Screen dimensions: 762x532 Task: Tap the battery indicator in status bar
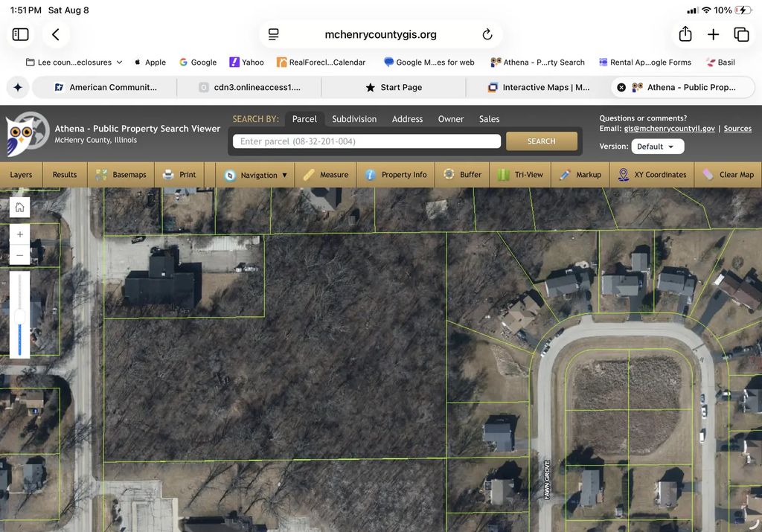(x=743, y=10)
